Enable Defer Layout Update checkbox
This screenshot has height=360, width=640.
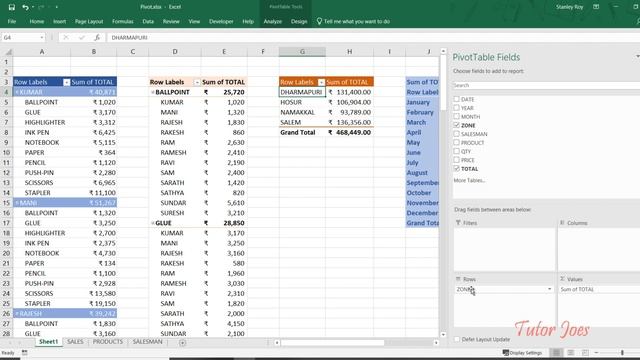tap(457, 339)
